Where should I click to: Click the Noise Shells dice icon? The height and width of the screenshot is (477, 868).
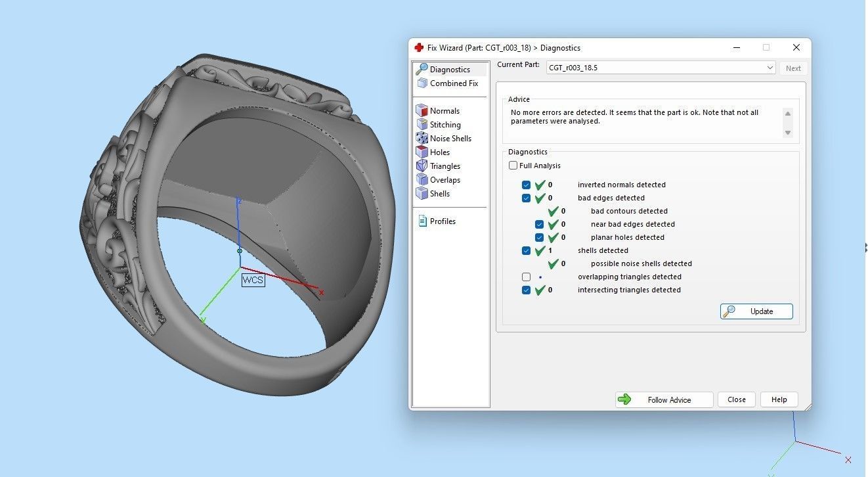pos(422,139)
